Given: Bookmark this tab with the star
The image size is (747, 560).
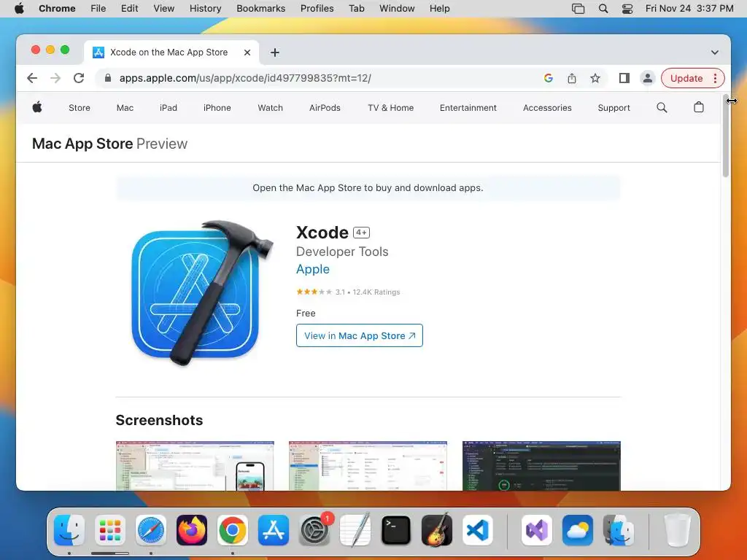Looking at the screenshot, I should [x=595, y=78].
